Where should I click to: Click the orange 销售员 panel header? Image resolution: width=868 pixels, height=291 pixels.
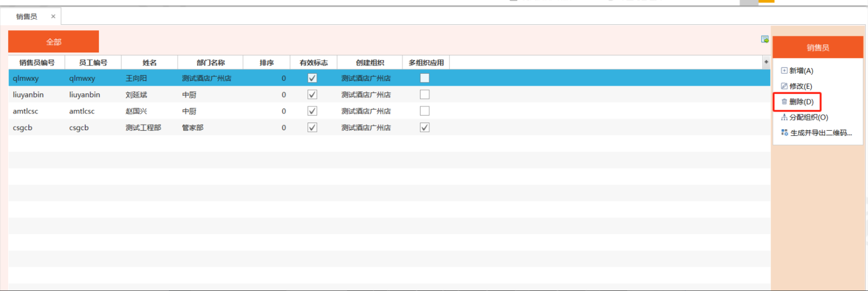[817, 47]
